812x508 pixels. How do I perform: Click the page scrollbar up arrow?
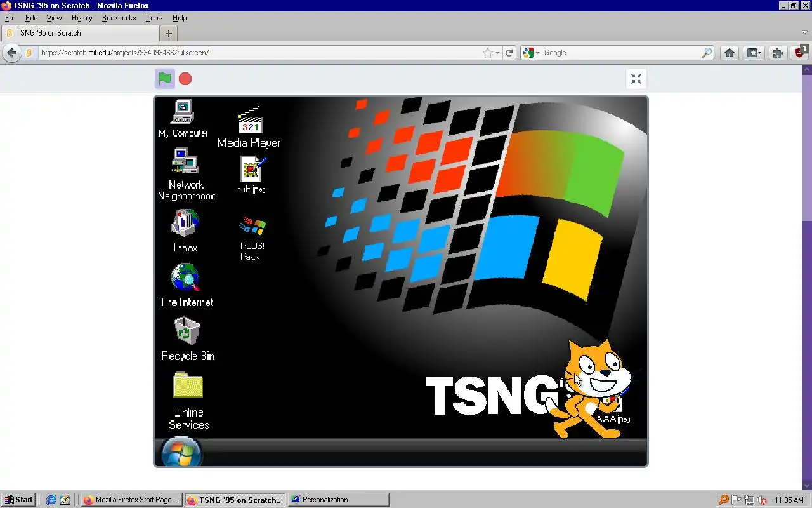coord(807,69)
